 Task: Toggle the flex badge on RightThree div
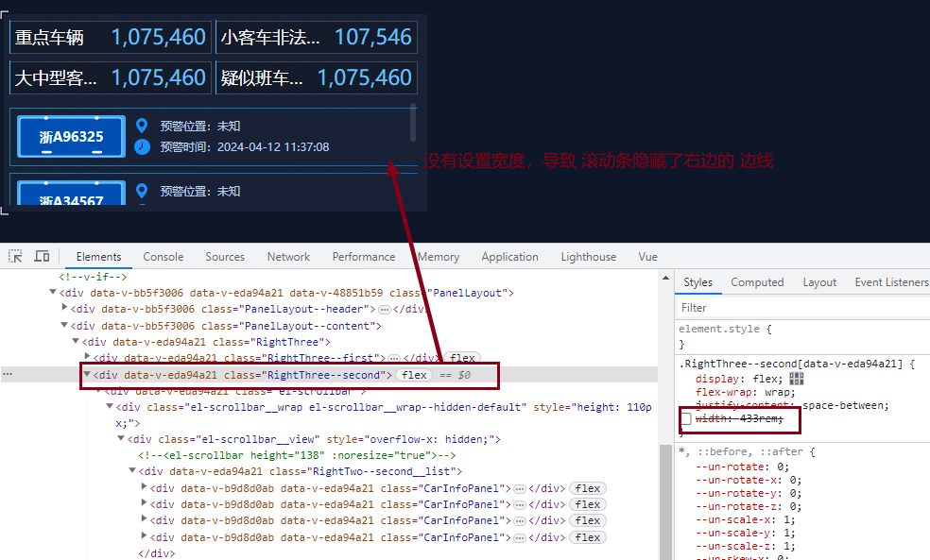pyautogui.click(x=463, y=357)
